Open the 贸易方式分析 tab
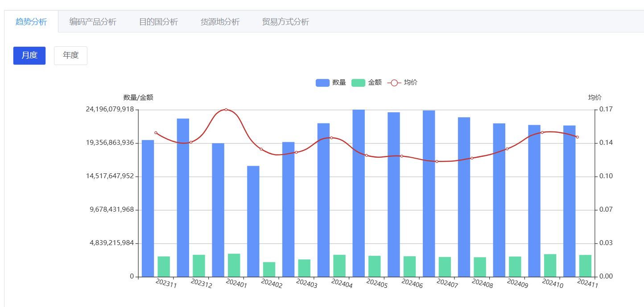This screenshot has width=644, height=307. click(x=285, y=22)
